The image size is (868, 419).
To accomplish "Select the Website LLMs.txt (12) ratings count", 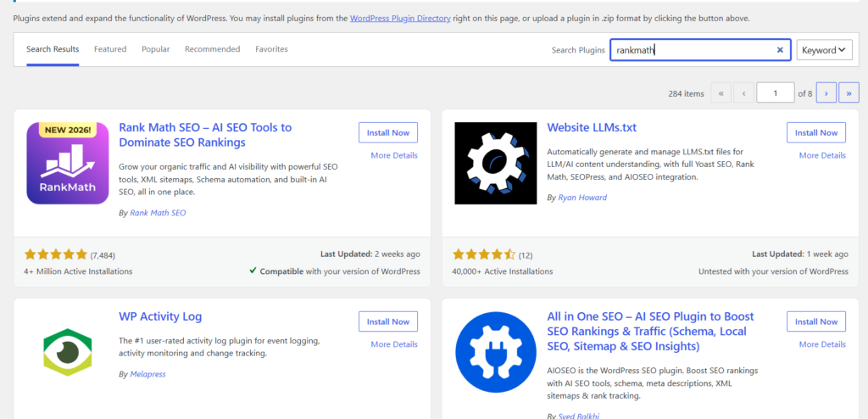I will coord(526,255).
